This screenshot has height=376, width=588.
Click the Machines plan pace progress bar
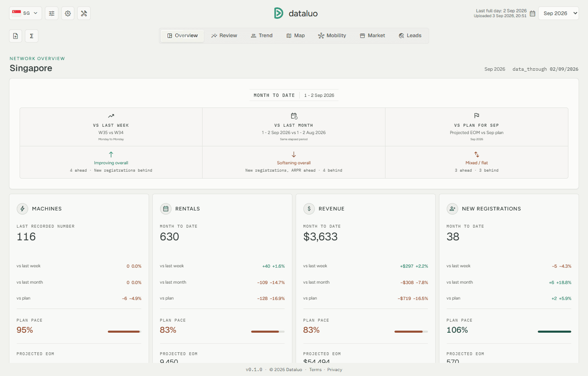(125, 331)
